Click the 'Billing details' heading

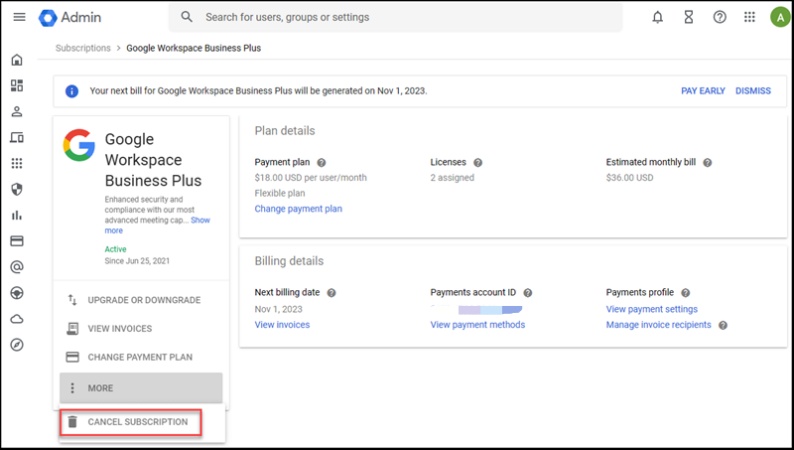[289, 261]
